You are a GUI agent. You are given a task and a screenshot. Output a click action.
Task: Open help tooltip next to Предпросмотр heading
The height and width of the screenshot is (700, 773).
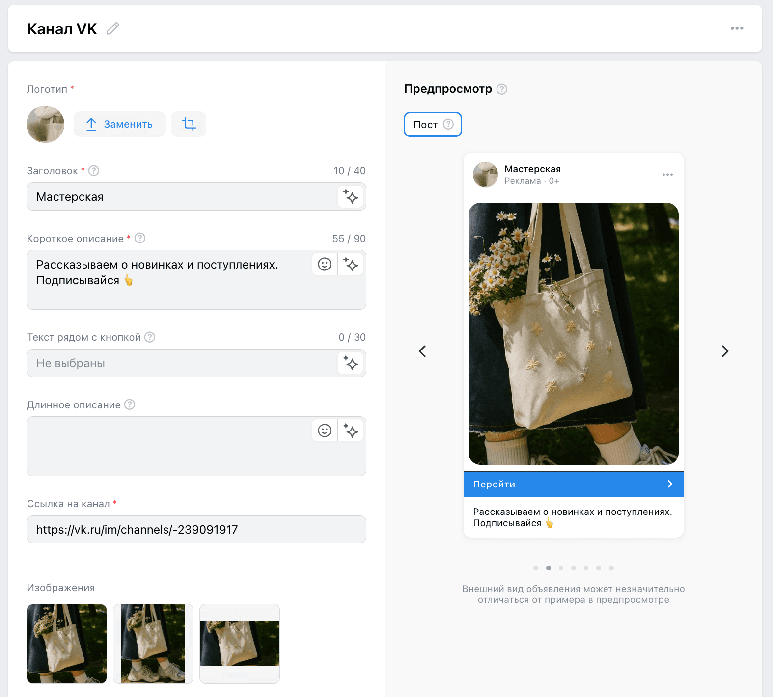click(502, 89)
